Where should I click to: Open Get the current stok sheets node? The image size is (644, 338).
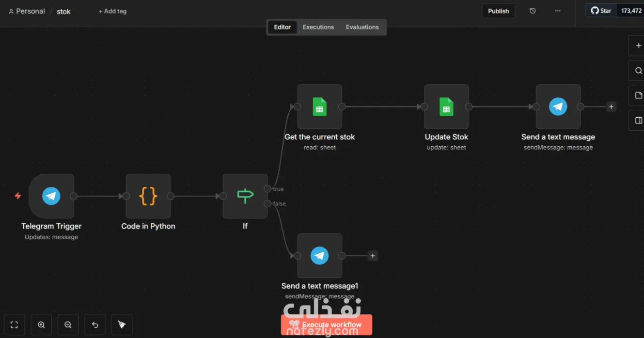coord(320,107)
